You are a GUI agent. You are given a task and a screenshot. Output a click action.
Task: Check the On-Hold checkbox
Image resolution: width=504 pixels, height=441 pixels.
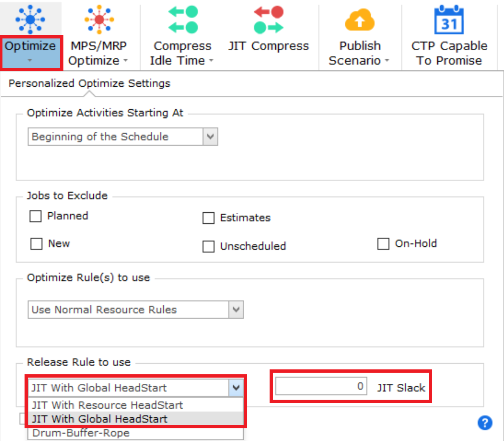[383, 244]
